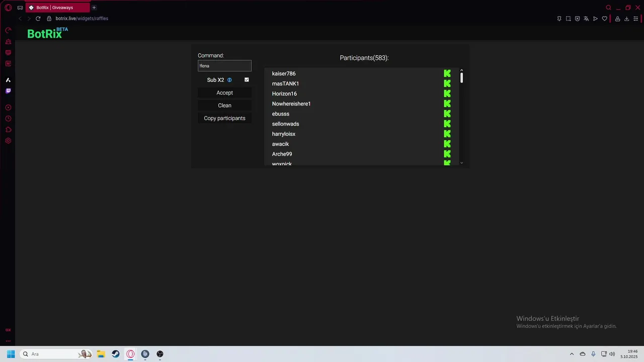The height and width of the screenshot is (362, 644).
Task: Open the Easy Setup sliders icon
Action: pyautogui.click(x=636, y=19)
